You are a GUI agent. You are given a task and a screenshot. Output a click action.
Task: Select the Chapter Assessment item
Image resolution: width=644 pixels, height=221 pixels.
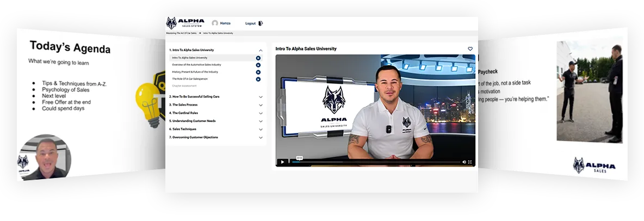184,86
